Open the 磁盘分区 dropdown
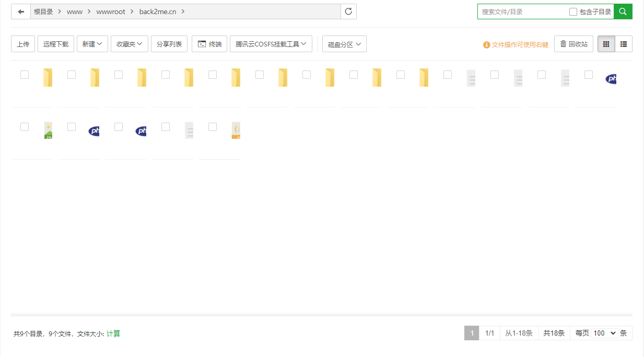Viewport: 644px width, 357px height. 344,44
